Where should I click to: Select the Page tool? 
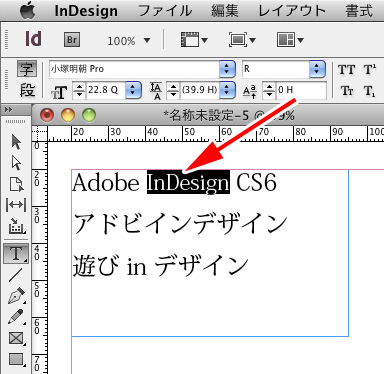pyautogui.click(x=16, y=184)
